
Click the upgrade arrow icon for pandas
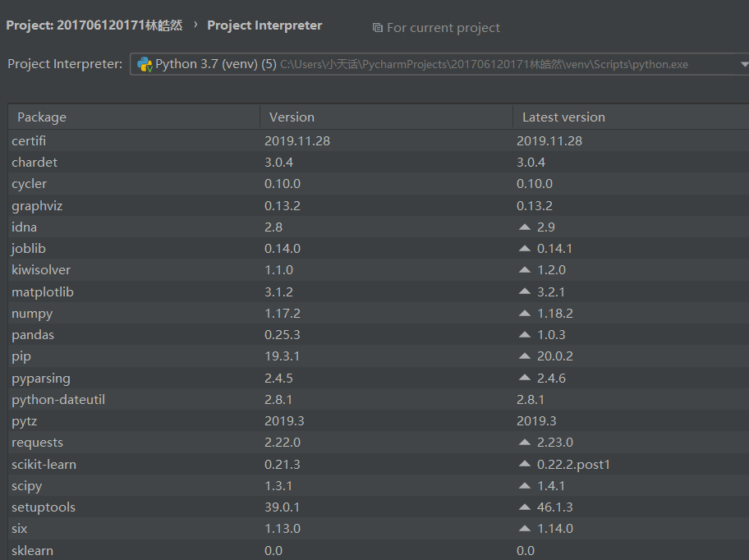525,335
